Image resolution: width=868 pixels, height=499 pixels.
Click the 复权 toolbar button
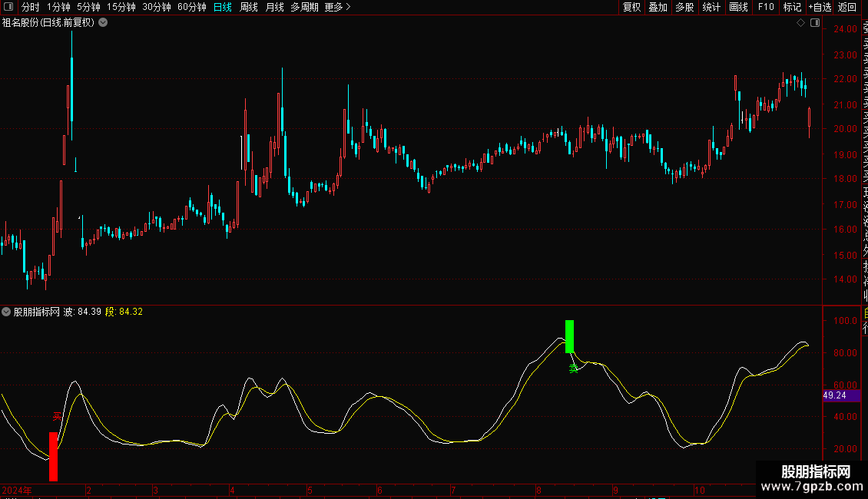click(x=631, y=7)
